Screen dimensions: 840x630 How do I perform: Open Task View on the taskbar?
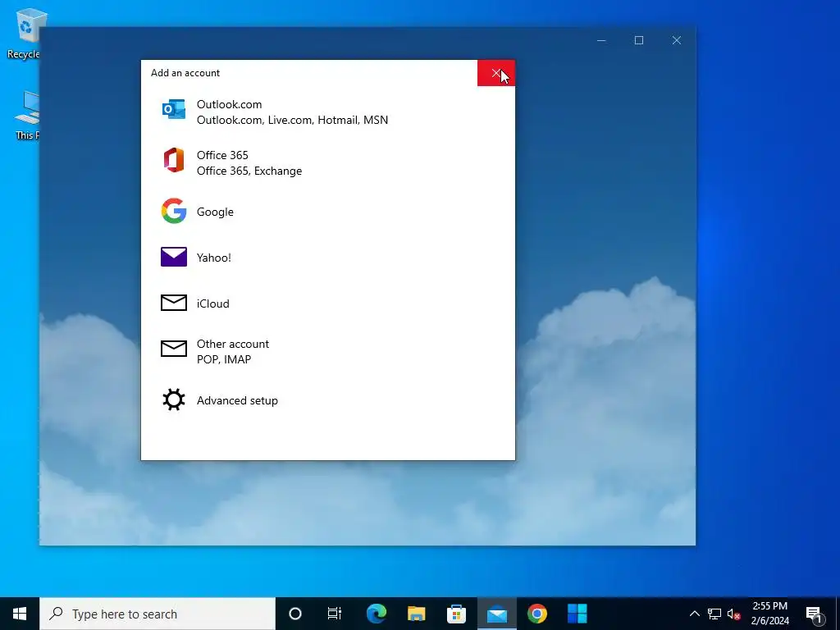[335, 614]
